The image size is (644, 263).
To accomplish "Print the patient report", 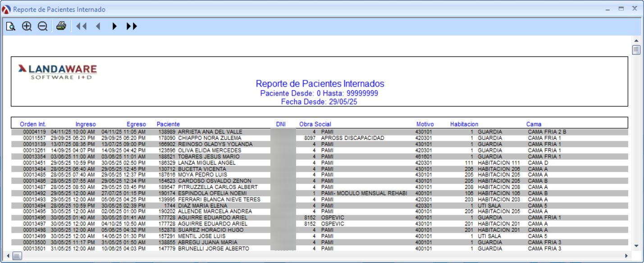I will pos(61,27).
